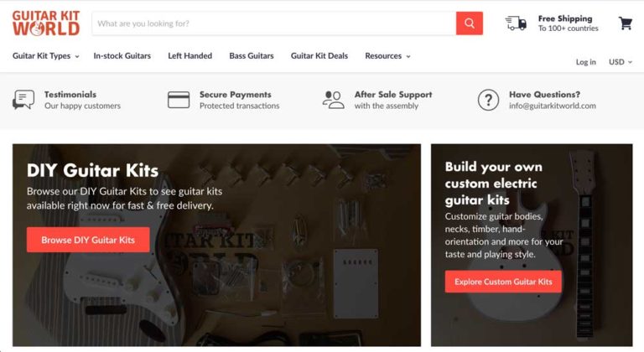This screenshot has width=644, height=352.
Task: Expand the Resources menu dropdown
Action: (x=387, y=56)
